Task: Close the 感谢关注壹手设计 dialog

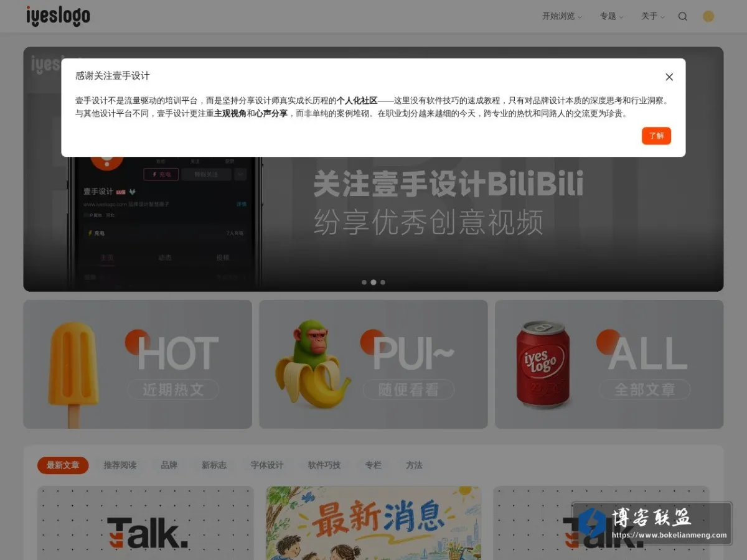Action: click(x=669, y=77)
